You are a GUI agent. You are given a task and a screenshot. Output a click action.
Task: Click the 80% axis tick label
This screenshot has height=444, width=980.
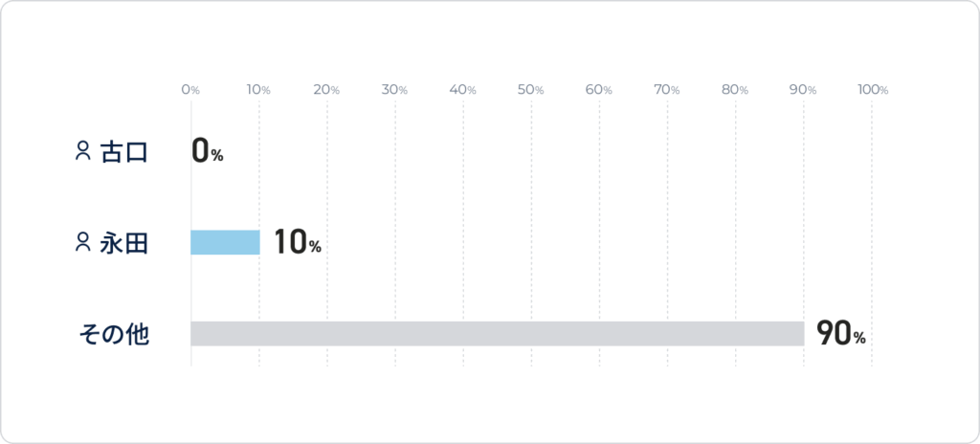tap(735, 89)
